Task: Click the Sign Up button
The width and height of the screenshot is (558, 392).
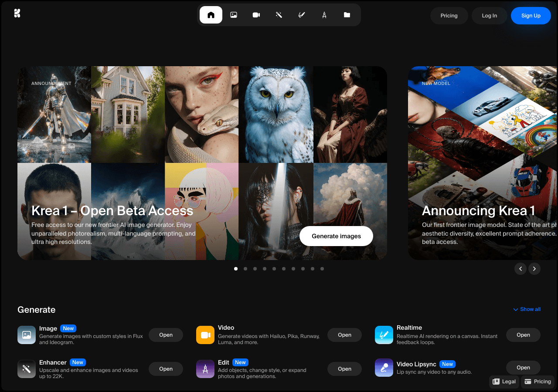Action: [x=531, y=16]
